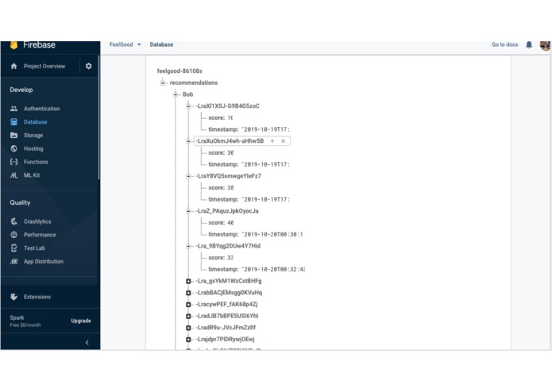Click the Extensions puzzle icon
This screenshot has width=552, height=392.
click(x=14, y=297)
